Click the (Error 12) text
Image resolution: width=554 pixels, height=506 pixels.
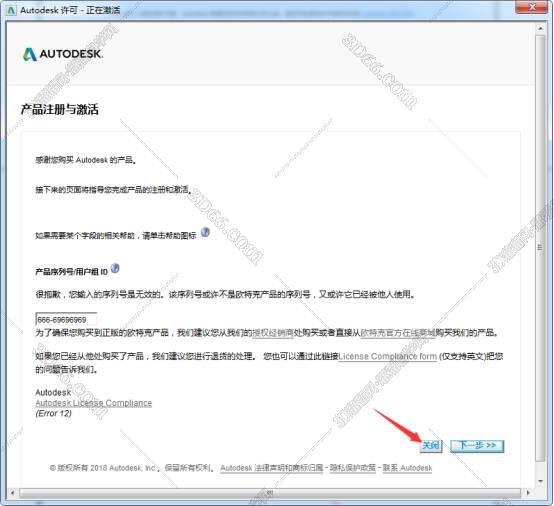click(x=53, y=413)
